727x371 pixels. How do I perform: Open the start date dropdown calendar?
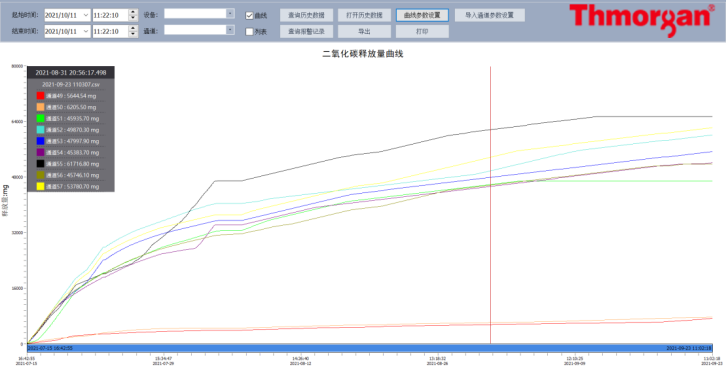coord(86,15)
